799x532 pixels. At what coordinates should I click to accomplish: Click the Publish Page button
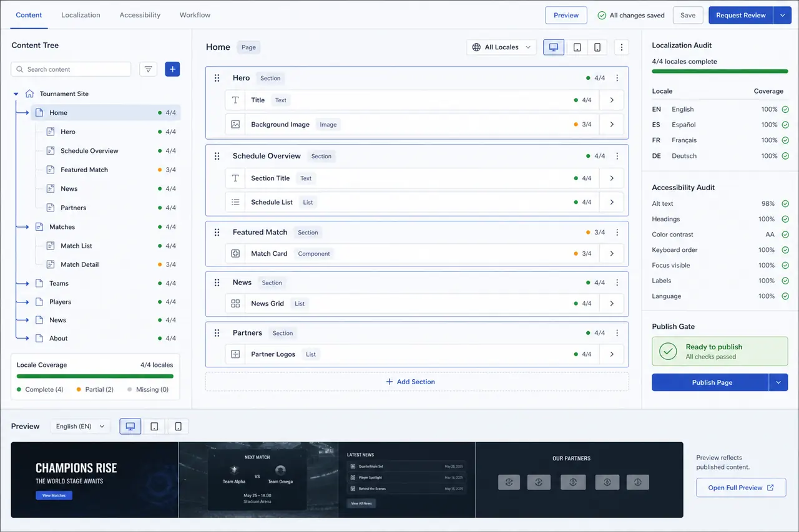(710, 382)
